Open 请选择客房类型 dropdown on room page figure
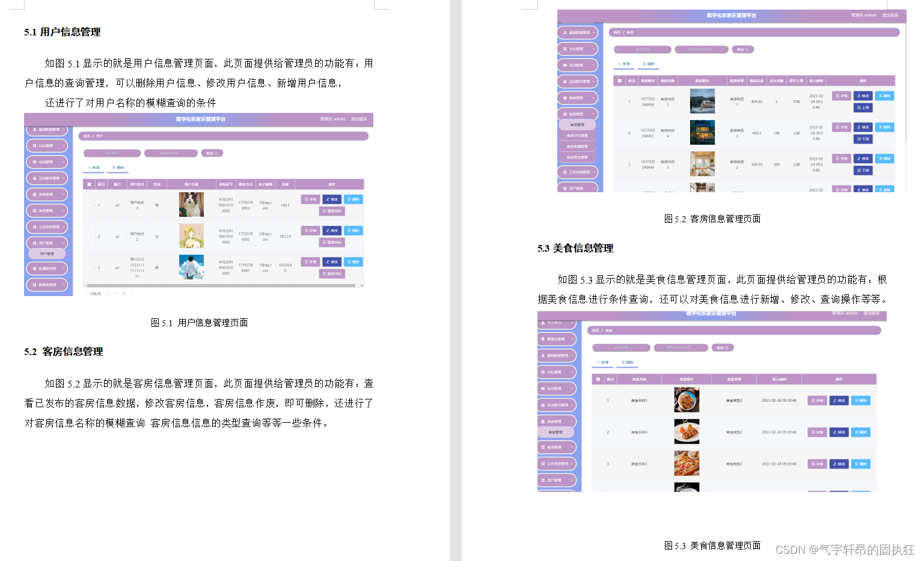924x561 pixels. [x=702, y=49]
